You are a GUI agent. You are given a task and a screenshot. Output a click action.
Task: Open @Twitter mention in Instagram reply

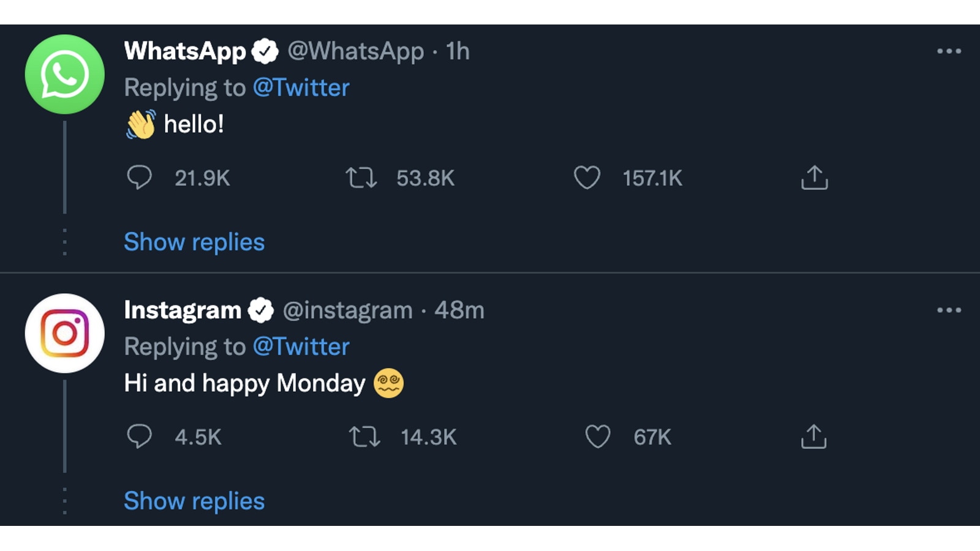pyautogui.click(x=301, y=347)
